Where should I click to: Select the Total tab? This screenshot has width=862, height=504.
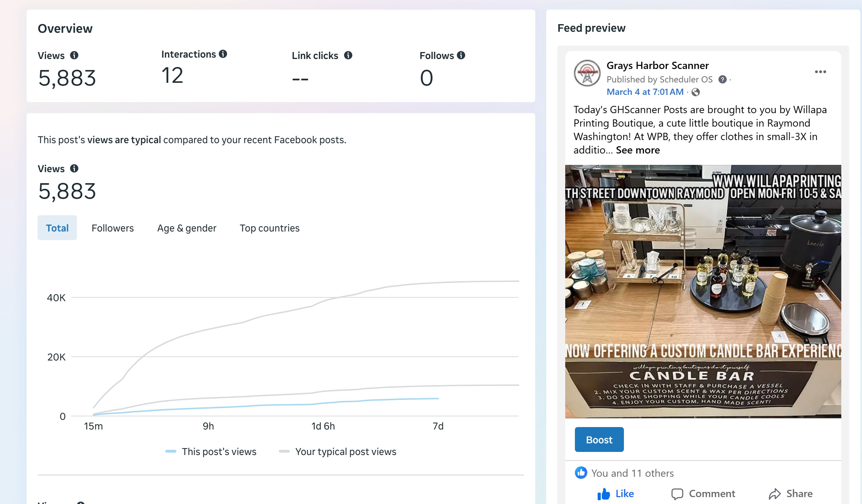(x=57, y=228)
